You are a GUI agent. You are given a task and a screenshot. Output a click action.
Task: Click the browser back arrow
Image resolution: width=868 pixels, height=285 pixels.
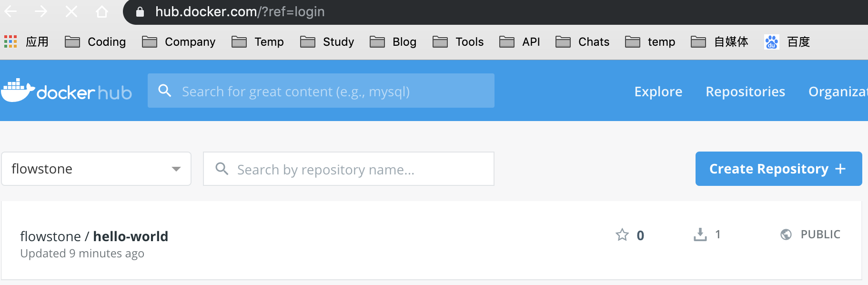10,11
